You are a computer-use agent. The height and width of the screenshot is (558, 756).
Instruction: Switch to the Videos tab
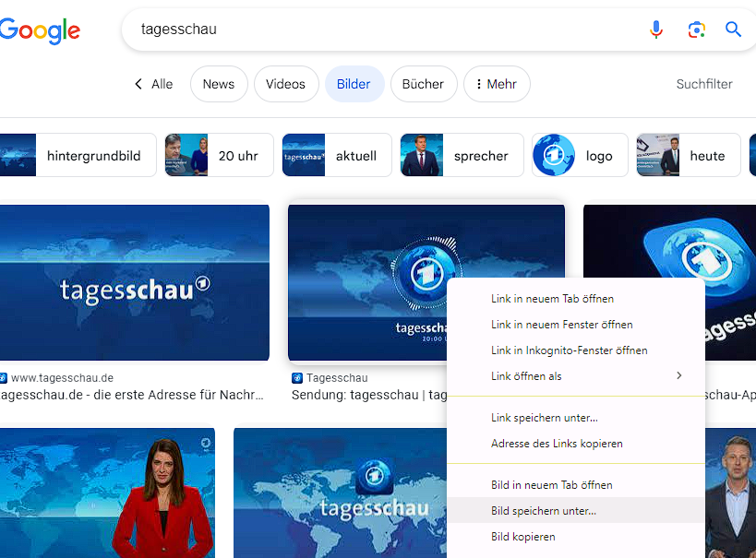coord(285,84)
